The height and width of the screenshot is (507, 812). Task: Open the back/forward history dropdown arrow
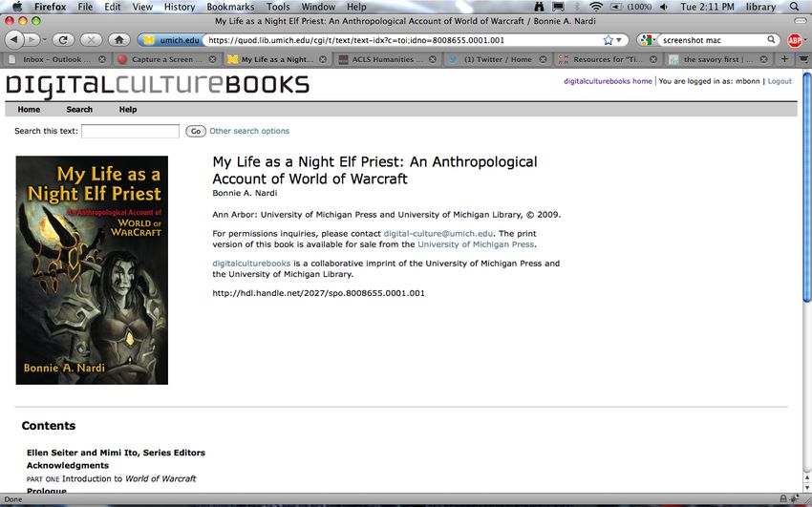click(x=45, y=40)
